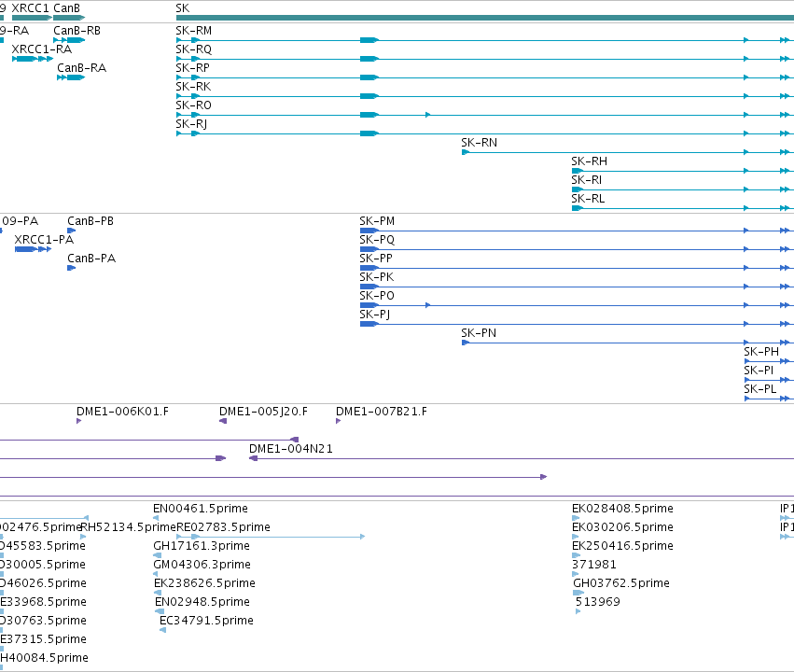This screenshot has width=794, height=672.
Task: Select the SK-PK protein label
Action: point(376,277)
